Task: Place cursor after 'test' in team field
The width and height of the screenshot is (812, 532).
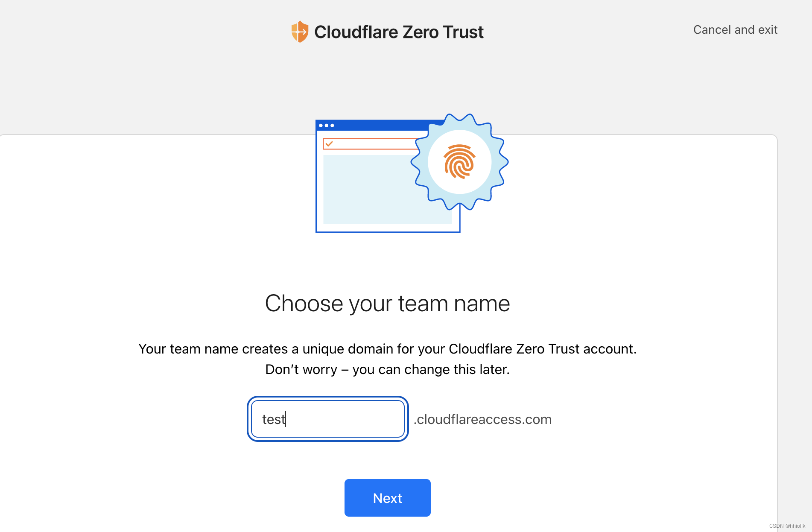Action: point(286,419)
